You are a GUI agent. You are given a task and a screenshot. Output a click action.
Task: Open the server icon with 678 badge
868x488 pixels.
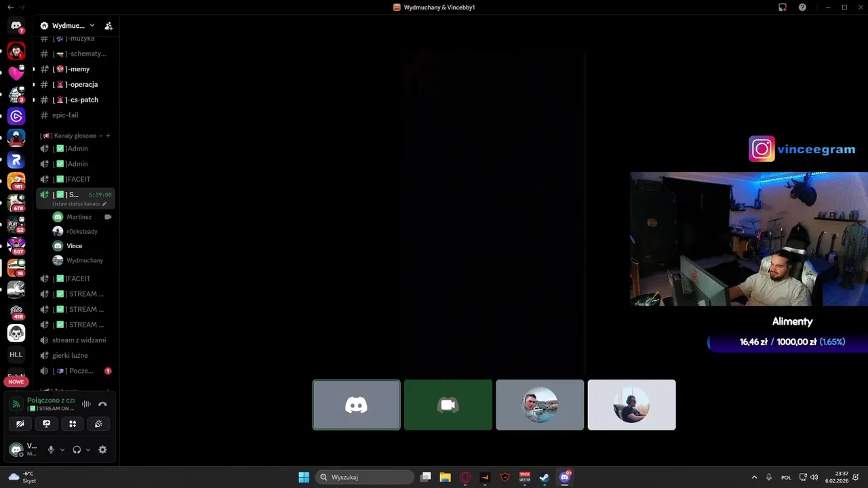point(16,203)
